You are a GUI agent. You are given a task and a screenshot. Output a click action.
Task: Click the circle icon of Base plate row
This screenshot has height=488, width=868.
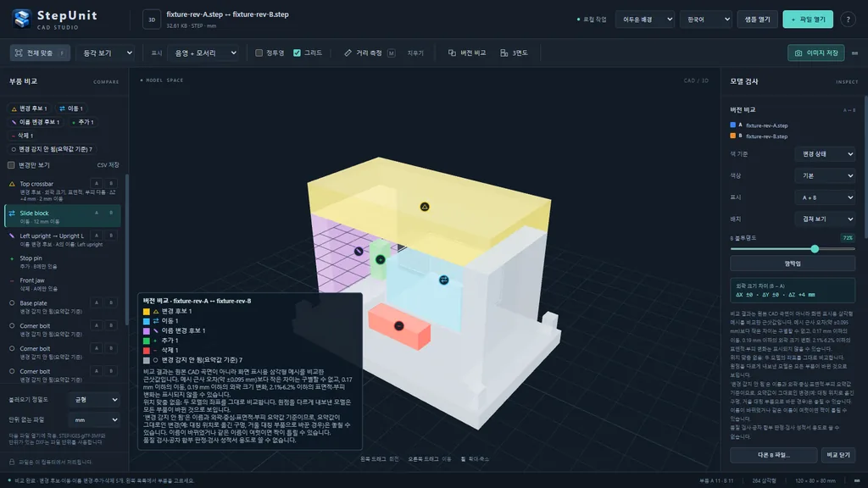12,303
